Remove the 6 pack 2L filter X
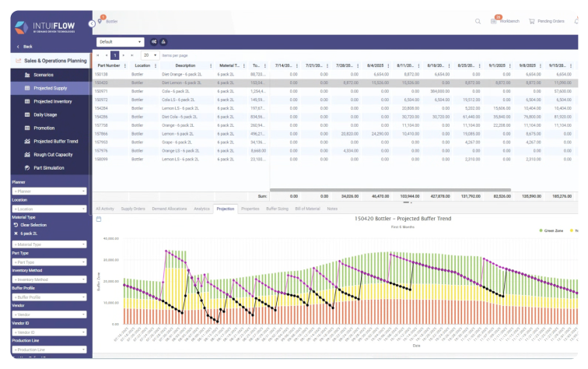Viewport: 588px width, 369px height. pyautogui.click(x=16, y=234)
